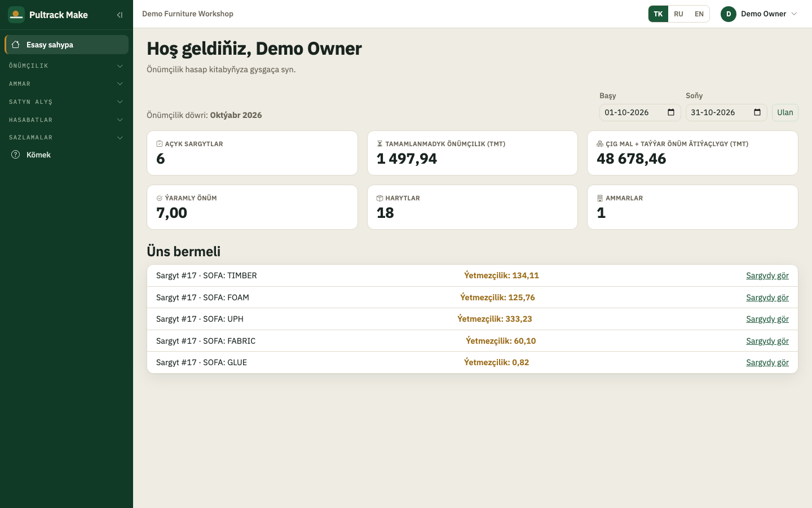The height and width of the screenshot is (508, 812).
Task: Click the Açyk sargytlar value 6
Action: [161, 159]
